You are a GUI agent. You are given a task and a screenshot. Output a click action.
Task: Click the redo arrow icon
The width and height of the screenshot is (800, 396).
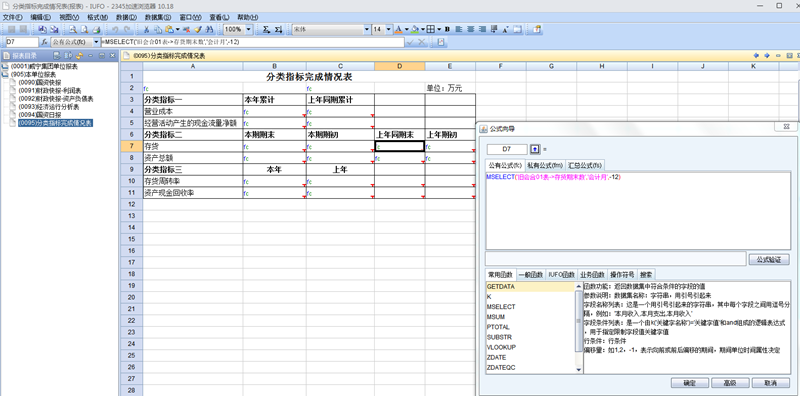tap(127, 30)
